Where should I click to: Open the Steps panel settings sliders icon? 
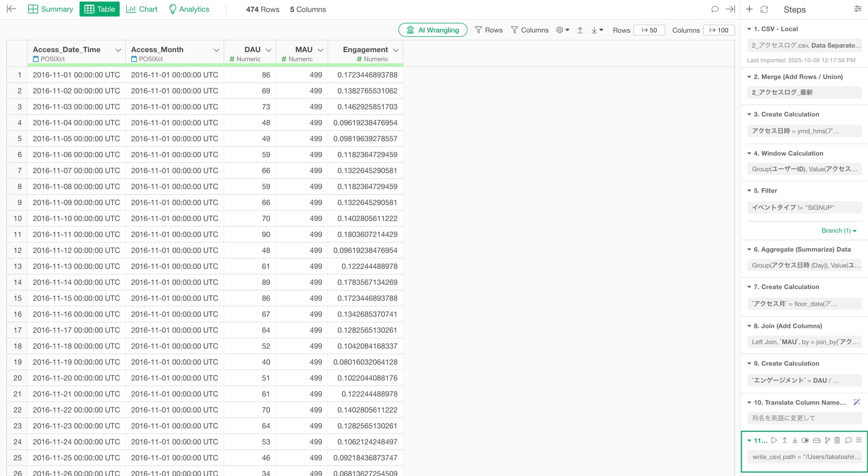coord(858,9)
